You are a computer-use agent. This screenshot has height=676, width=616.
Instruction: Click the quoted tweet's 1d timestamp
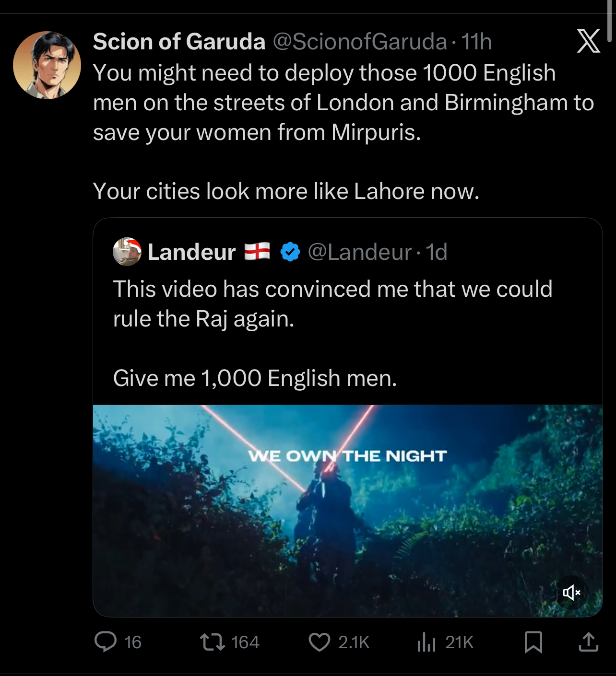pos(437,252)
